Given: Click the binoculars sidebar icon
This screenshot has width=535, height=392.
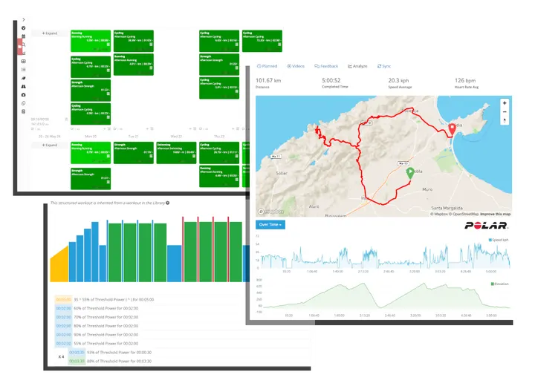Looking at the screenshot, I should click(24, 86).
